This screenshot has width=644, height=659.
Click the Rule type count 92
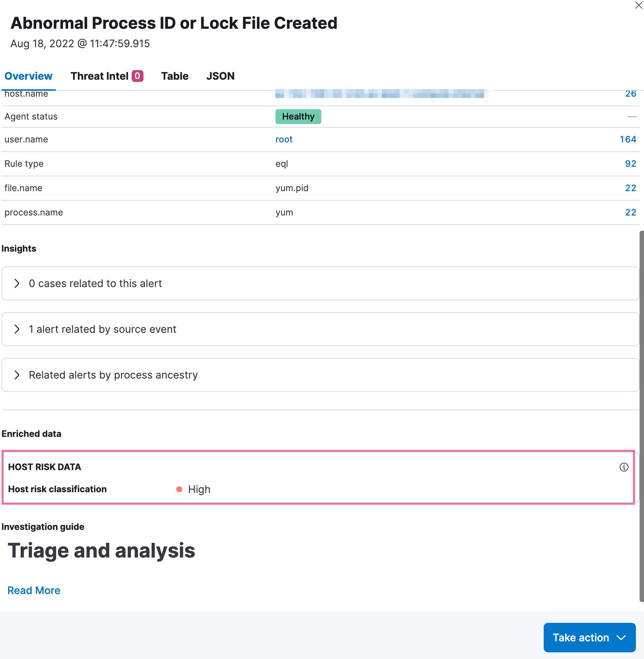click(630, 164)
